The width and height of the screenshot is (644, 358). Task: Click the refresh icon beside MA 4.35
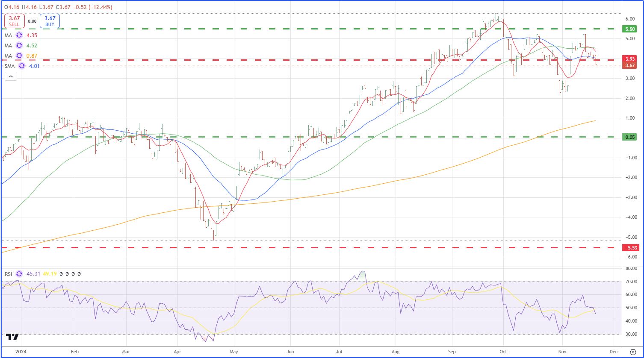[19, 35]
